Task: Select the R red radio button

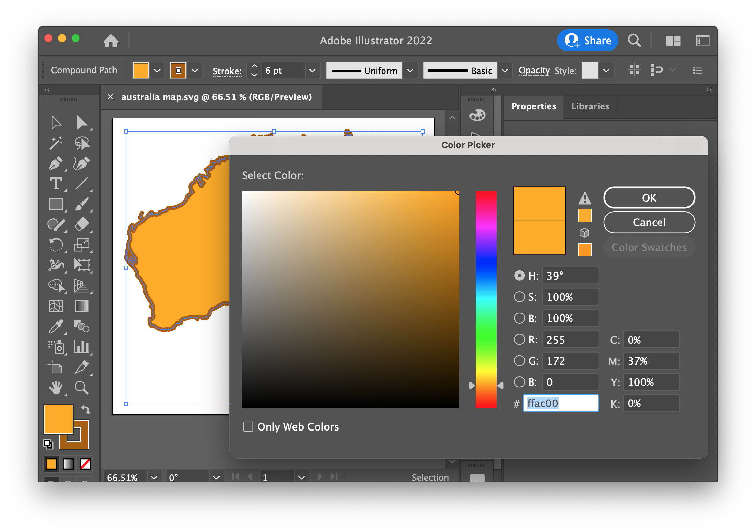Action: coord(519,339)
